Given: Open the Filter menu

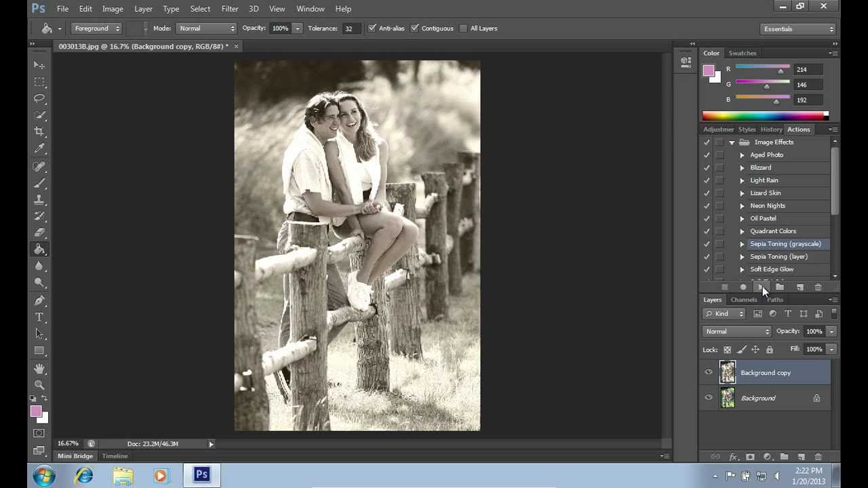Looking at the screenshot, I should click(x=230, y=9).
